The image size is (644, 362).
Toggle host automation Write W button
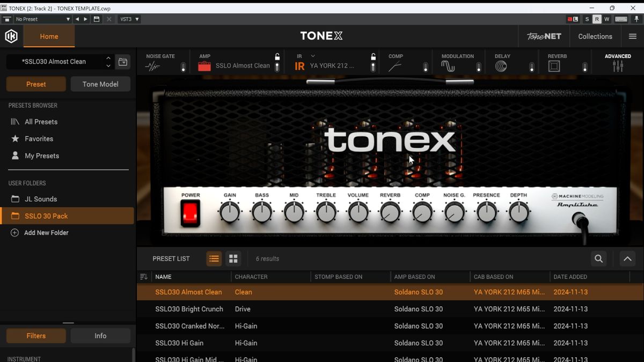[607, 19]
